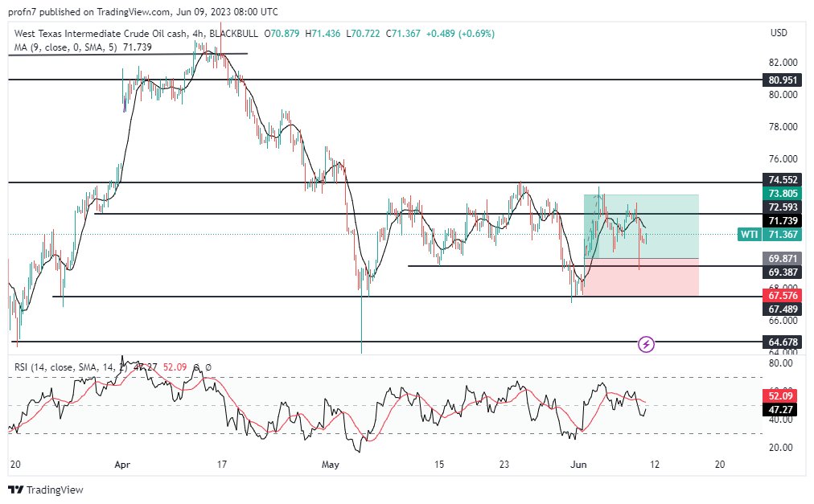Click the purple lightning instant-trading icon
Viewport: 814px width, 504px height.
[646, 344]
